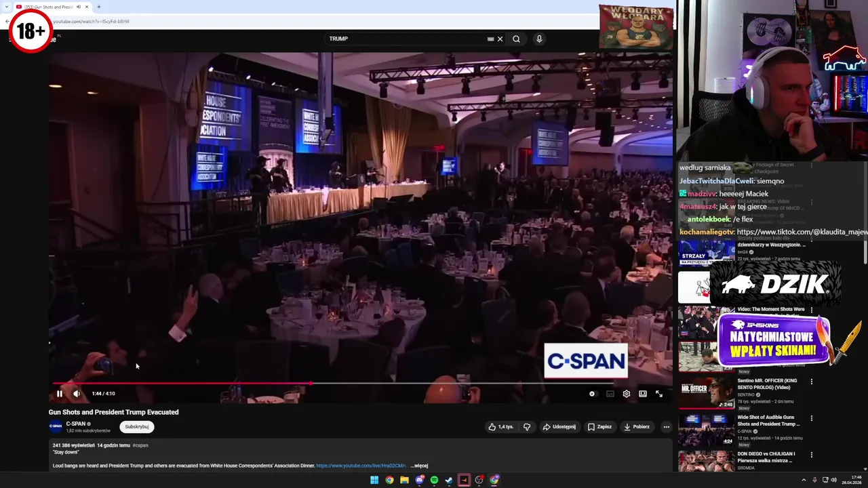Click the video title Gun Shots and President Trump Evacuated
The image size is (868, 488).
click(x=113, y=412)
